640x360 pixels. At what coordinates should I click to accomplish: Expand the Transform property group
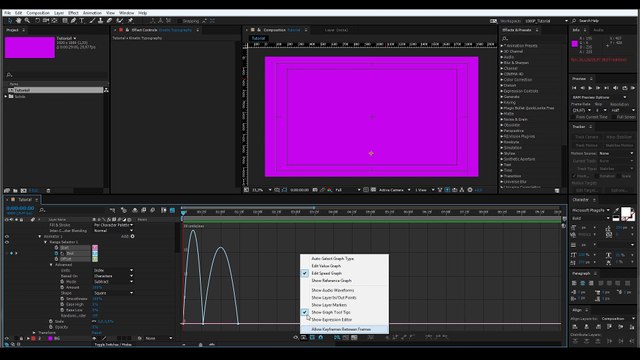tap(34, 333)
